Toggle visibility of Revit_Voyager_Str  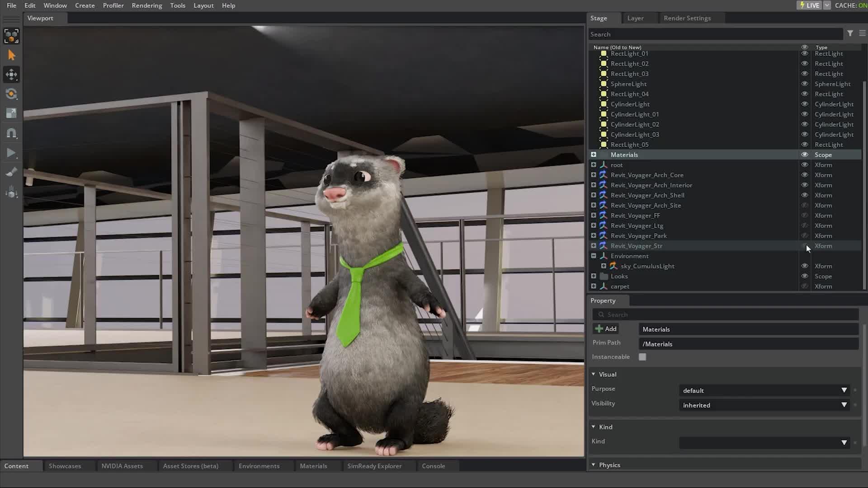coord(805,245)
